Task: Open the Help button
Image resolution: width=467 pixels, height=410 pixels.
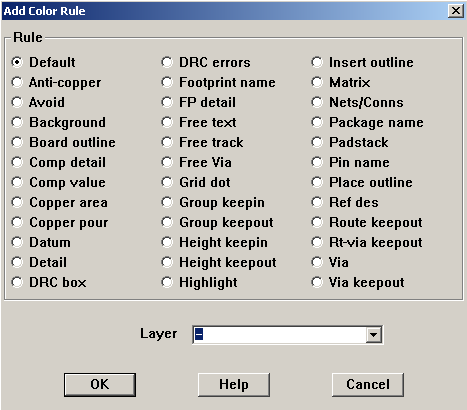Action: point(234,385)
